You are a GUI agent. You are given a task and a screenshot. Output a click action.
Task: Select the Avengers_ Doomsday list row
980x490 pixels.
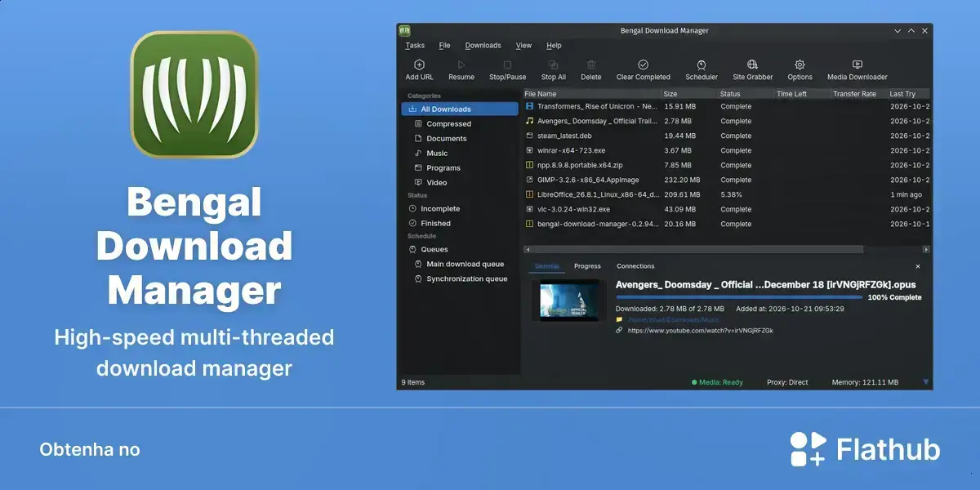pos(727,121)
